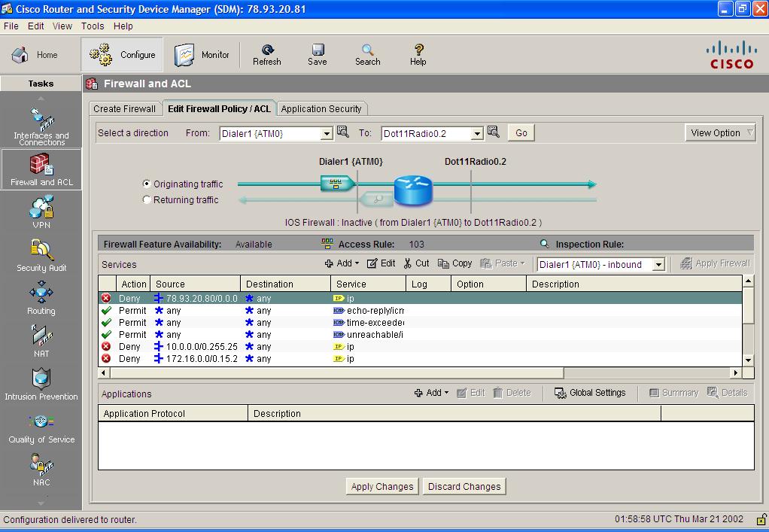769x532 pixels.
Task: Switch to Monitor mode
Action: pos(202,54)
